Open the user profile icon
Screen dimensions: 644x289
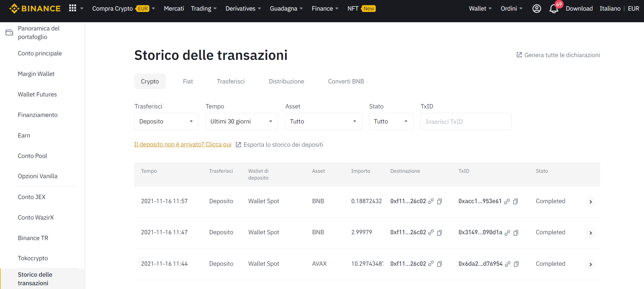coord(537,9)
